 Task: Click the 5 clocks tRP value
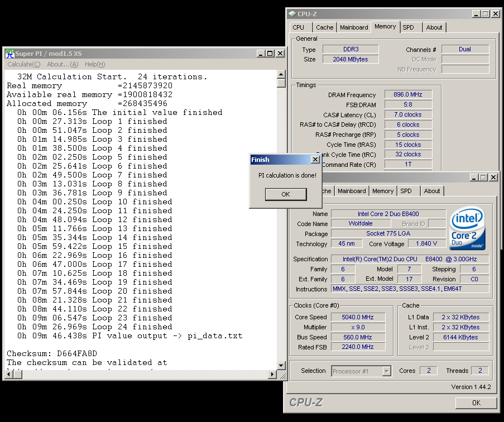408,135
